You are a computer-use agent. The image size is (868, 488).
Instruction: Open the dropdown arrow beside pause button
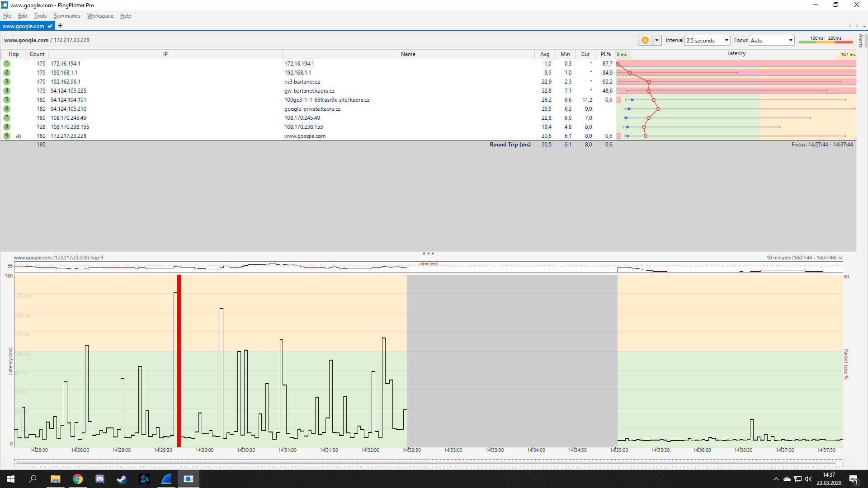(657, 40)
